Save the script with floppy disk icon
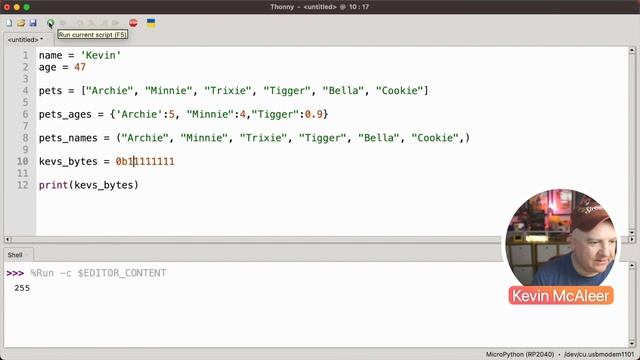 pos(33,23)
